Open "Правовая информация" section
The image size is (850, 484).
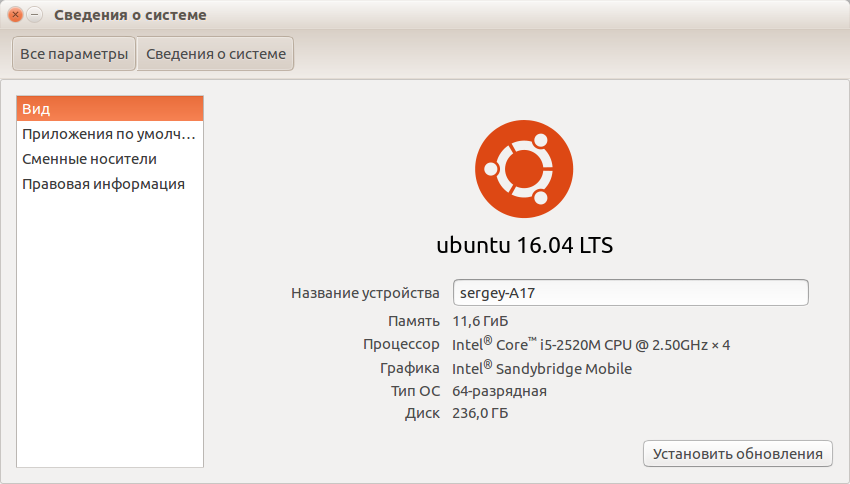[x=110, y=184]
